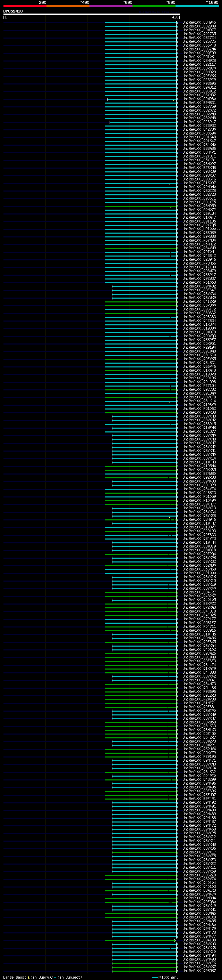Select label UniRef100_B9N631

pos(199,103)
